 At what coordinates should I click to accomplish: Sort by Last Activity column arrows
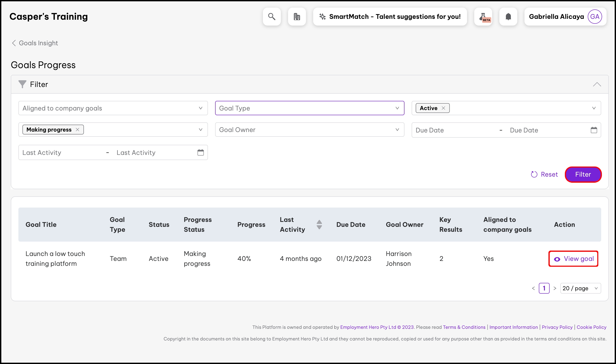pyautogui.click(x=319, y=224)
